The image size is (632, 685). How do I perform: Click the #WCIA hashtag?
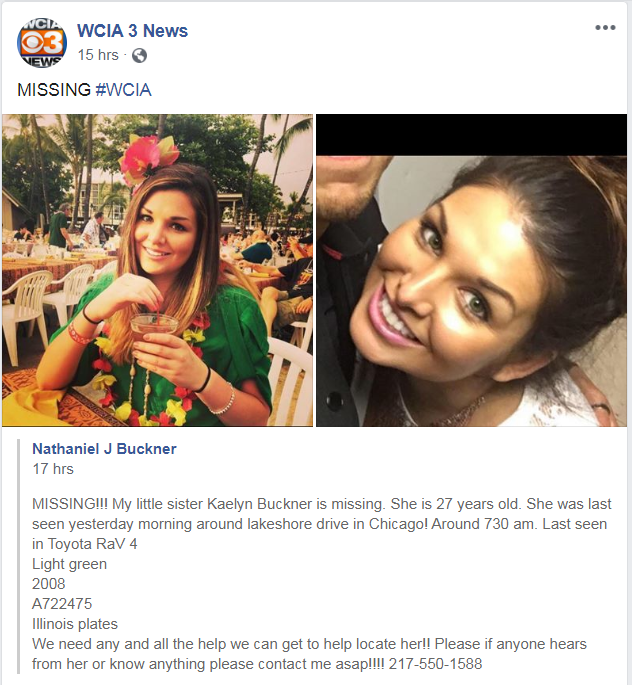(123, 90)
